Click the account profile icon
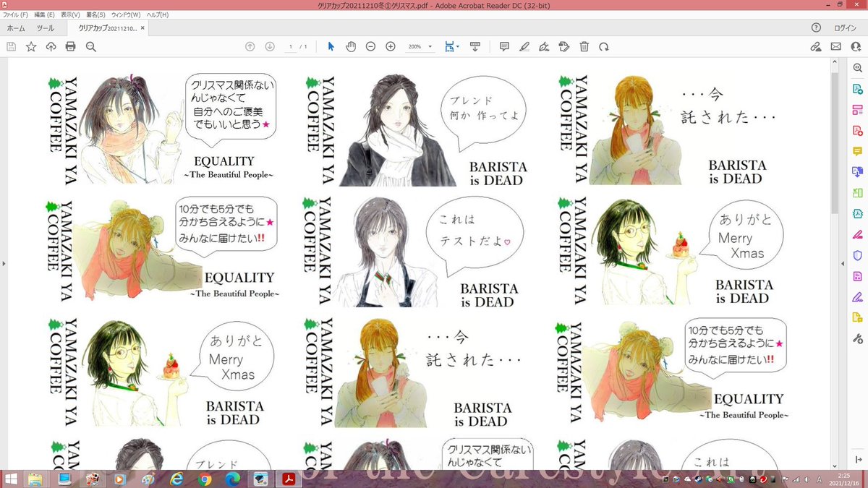The width and height of the screenshot is (868, 488). [856, 46]
